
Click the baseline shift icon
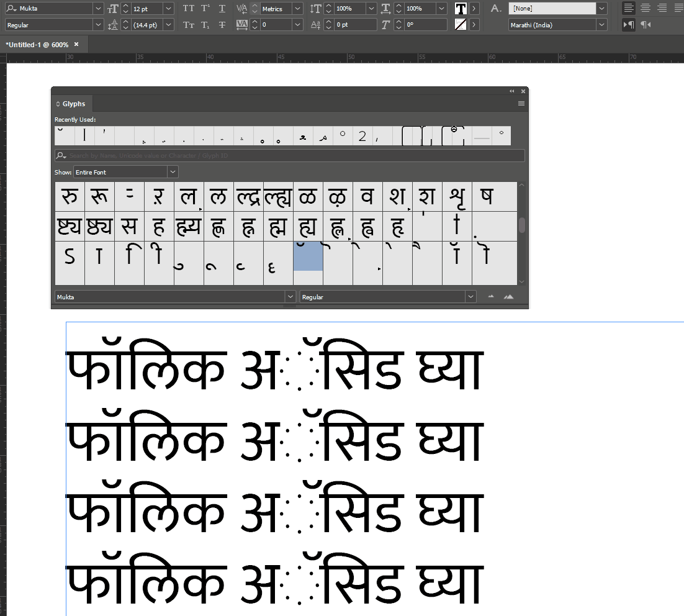(x=315, y=25)
